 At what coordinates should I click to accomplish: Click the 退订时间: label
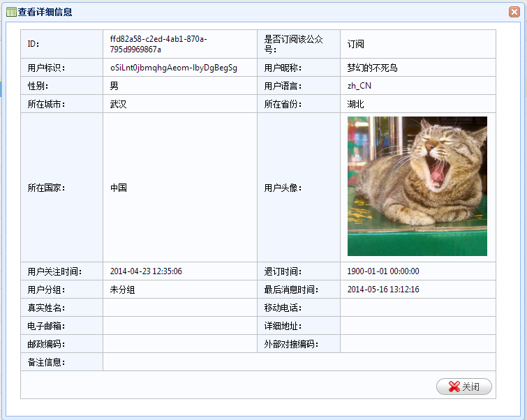pos(283,271)
